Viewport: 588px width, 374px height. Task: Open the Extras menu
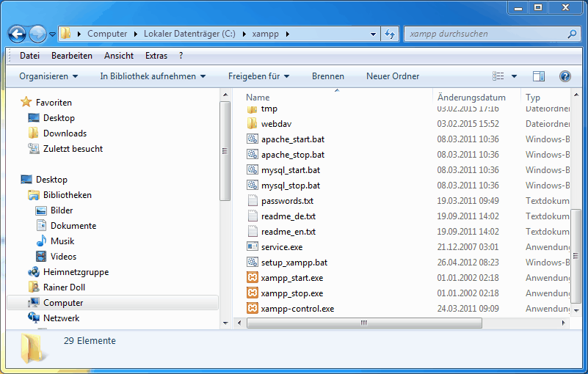[x=156, y=56]
